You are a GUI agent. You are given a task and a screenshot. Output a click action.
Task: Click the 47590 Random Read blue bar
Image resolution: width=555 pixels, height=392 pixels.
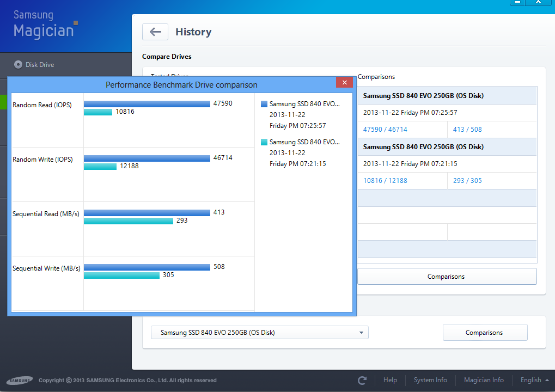(147, 103)
